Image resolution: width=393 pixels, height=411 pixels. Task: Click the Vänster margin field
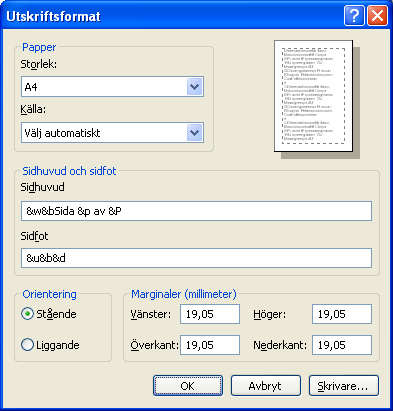[x=210, y=314]
